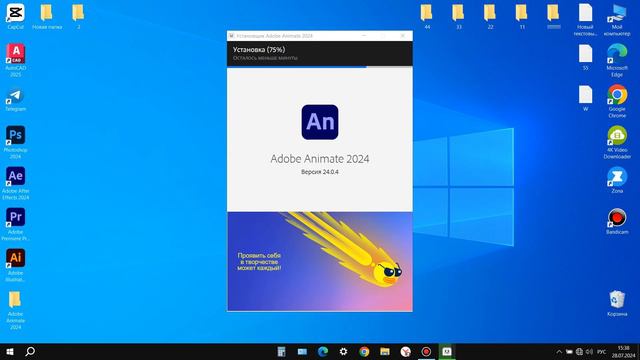
Task: Open Calculator from the taskbar
Action: [x=281, y=351]
